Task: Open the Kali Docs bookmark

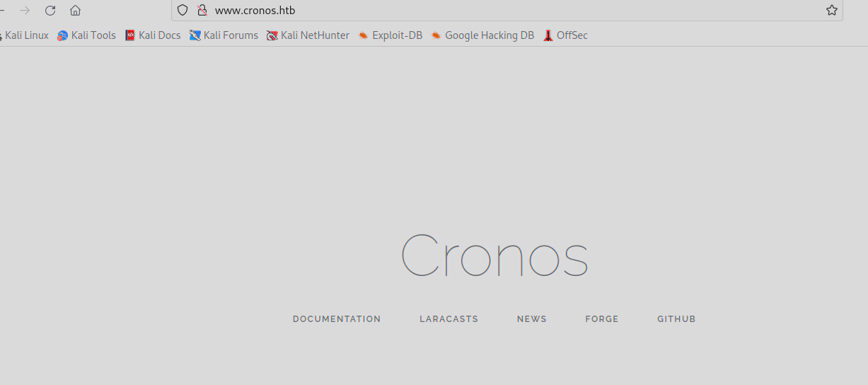Action: pyautogui.click(x=153, y=35)
